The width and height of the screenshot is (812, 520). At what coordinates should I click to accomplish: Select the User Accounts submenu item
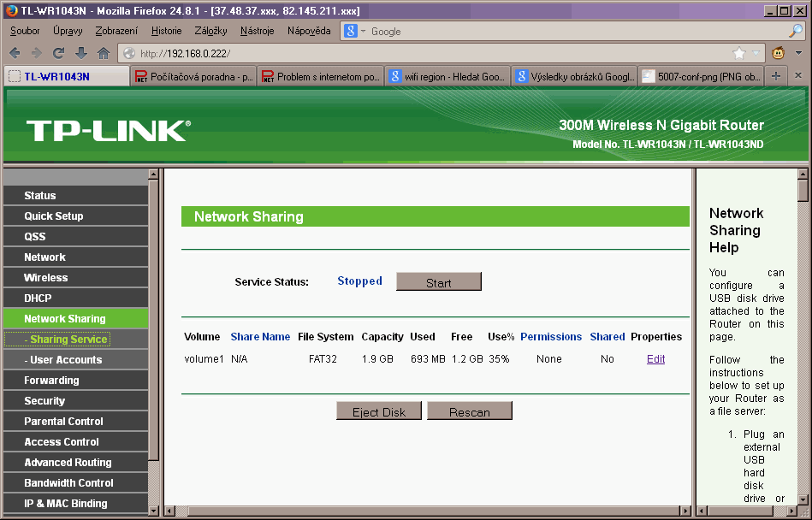click(75, 359)
